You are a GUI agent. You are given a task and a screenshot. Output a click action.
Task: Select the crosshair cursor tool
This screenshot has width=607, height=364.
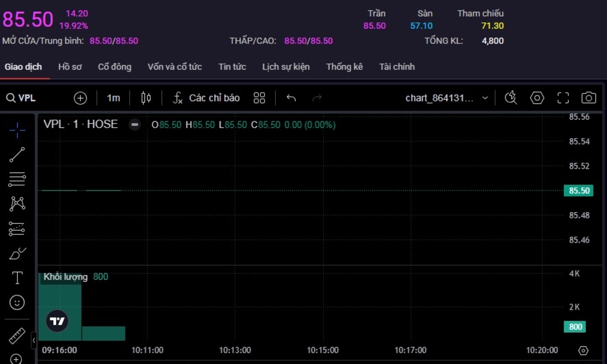(17, 131)
